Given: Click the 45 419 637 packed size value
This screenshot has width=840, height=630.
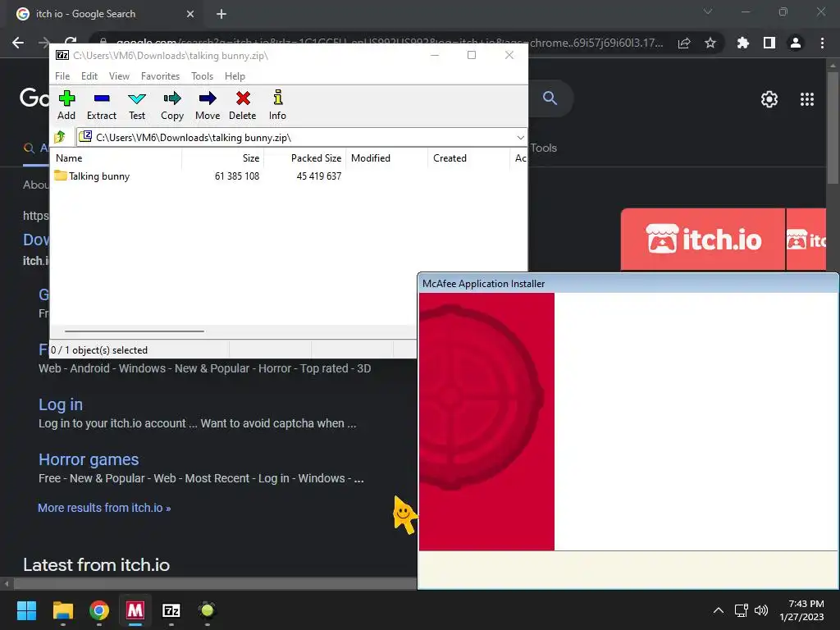Looking at the screenshot, I should point(319,176).
